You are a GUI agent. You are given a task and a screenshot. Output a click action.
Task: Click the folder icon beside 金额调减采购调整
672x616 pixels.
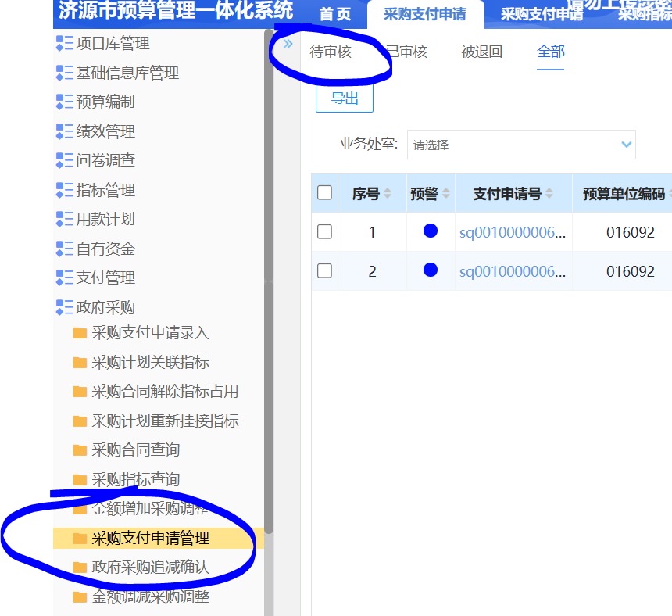click(x=80, y=597)
